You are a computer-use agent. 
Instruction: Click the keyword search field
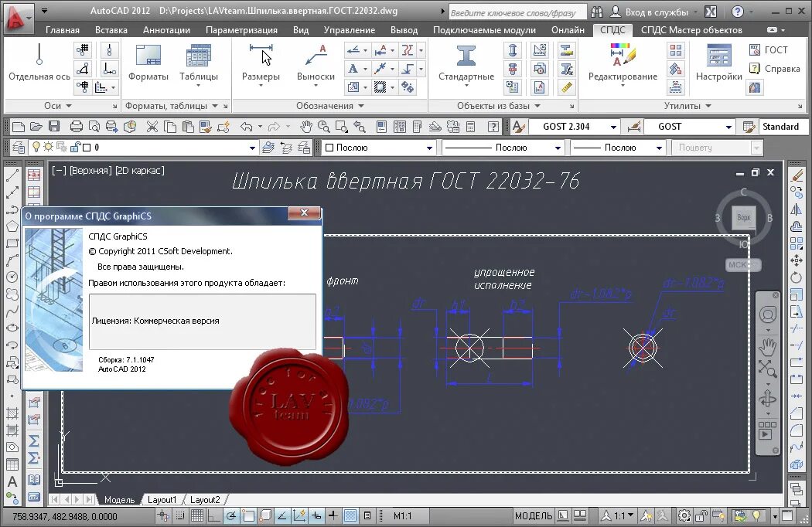(517, 12)
